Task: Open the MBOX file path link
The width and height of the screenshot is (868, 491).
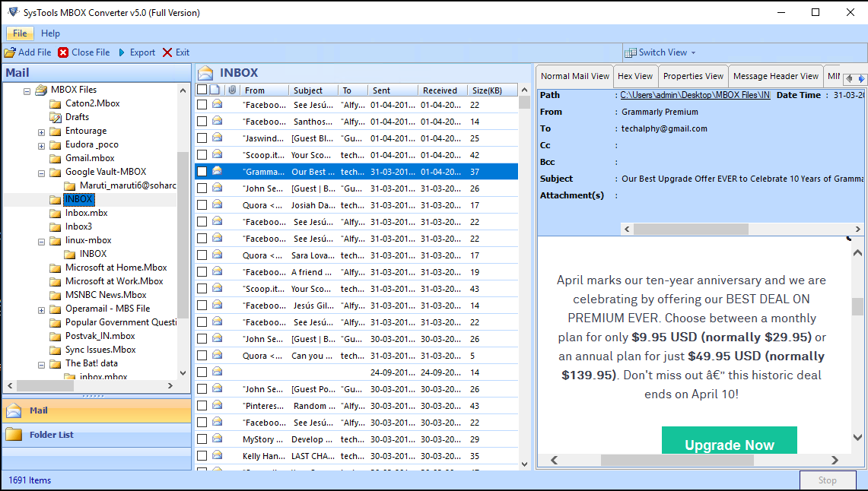Action: pyautogui.click(x=695, y=95)
